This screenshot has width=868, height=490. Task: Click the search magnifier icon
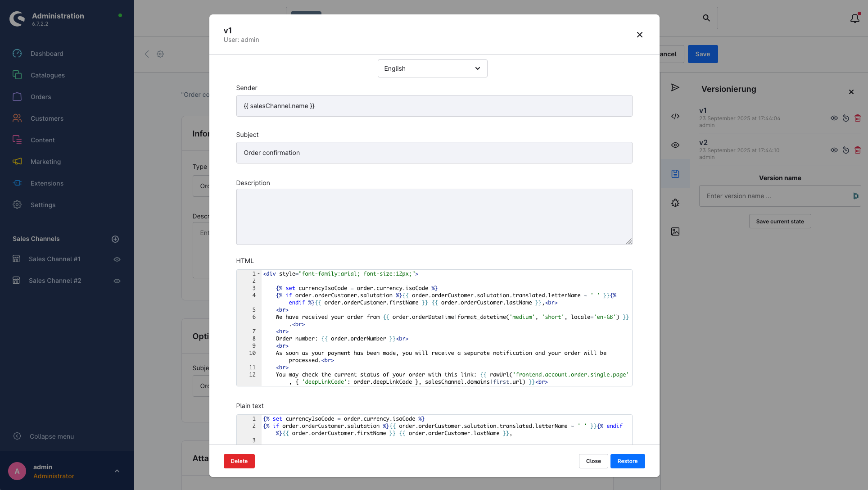[x=706, y=18]
